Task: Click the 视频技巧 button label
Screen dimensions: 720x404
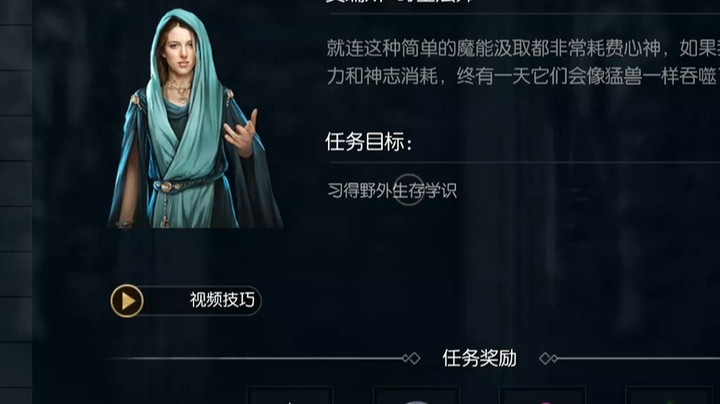Action: [222, 300]
